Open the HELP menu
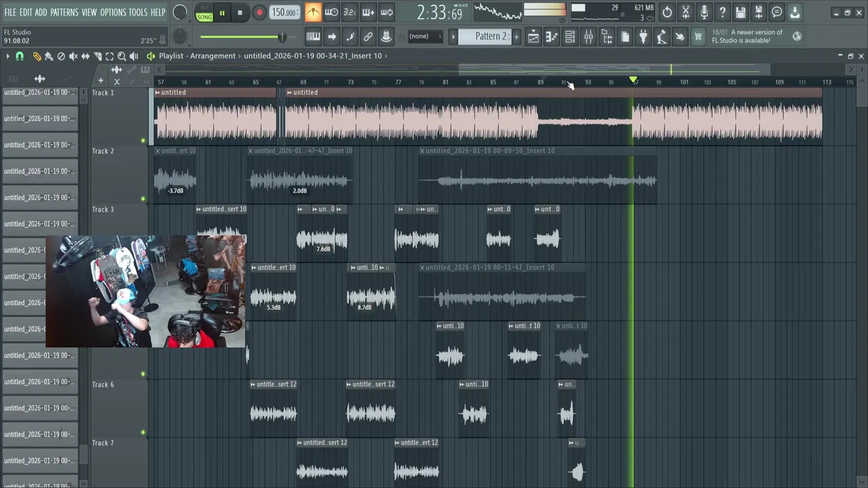 point(158,12)
